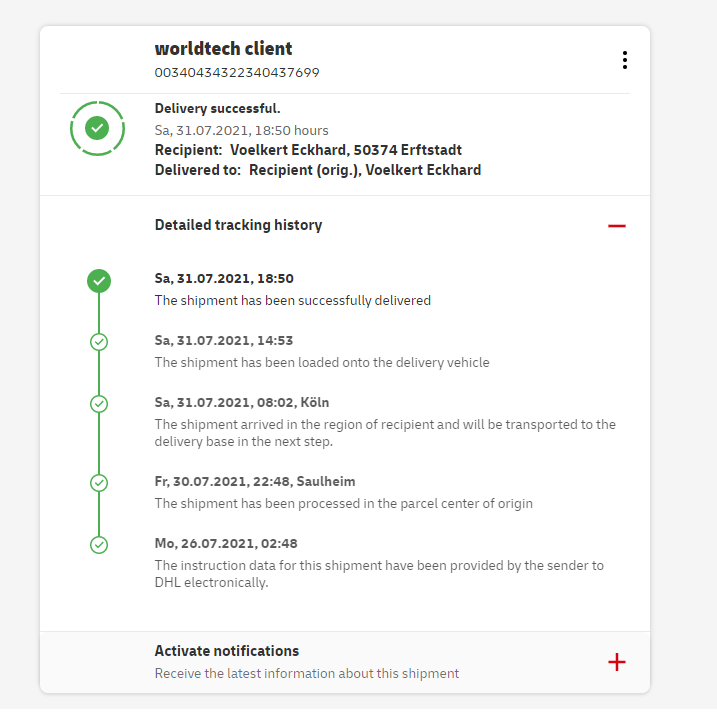Click the Activate notifications heading
This screenshot has width=717, height=723.
[x=227, y=651]
